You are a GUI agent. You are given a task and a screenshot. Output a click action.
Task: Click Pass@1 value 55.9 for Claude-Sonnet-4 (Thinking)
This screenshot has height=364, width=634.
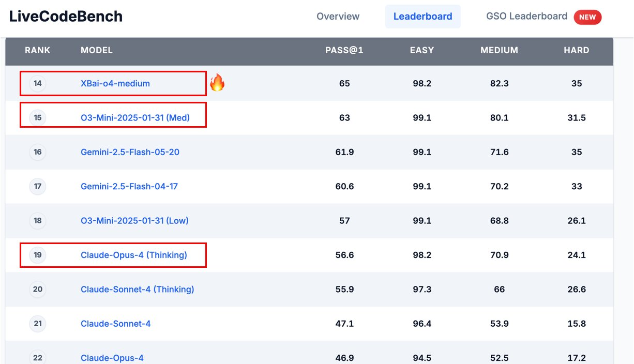[344, 290]
